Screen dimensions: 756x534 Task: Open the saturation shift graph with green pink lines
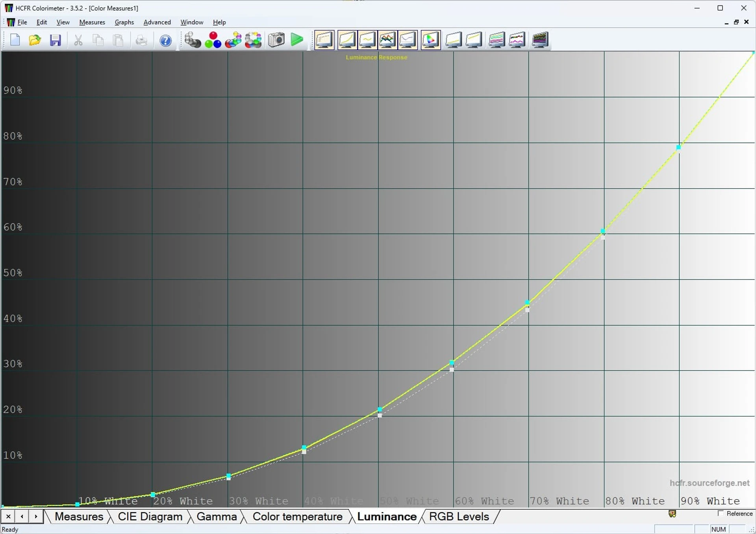pyautogui.click(x=497, y=40)
